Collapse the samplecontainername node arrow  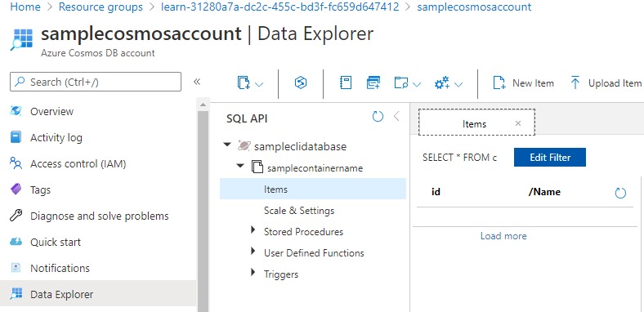pos(239,167)
